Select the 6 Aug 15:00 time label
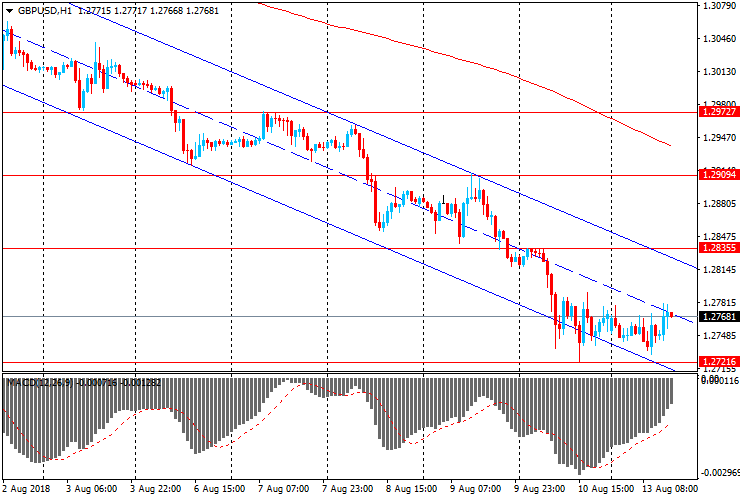Screen dimensions: 740x500 [x=220, y=489]
